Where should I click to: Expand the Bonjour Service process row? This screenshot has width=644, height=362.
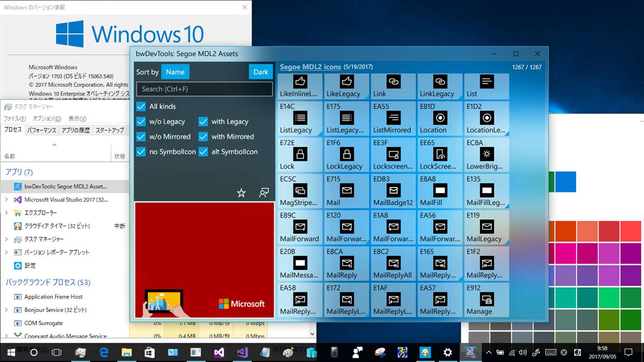click(6, 310)
